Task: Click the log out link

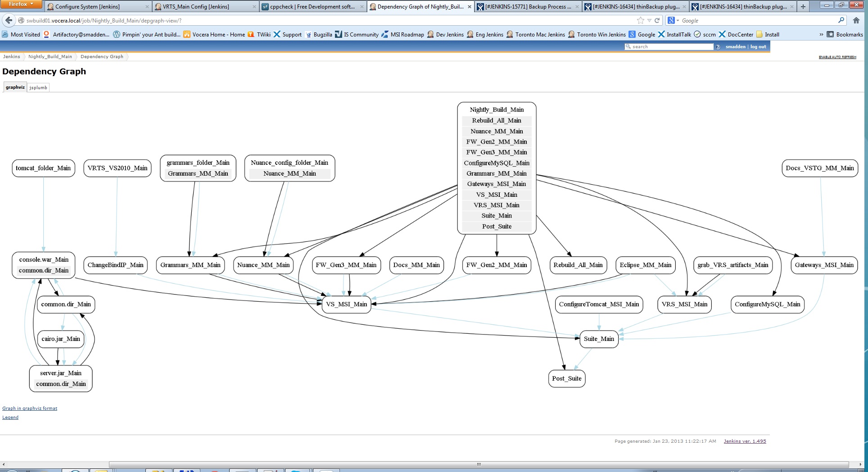Action: click(758, 47)
